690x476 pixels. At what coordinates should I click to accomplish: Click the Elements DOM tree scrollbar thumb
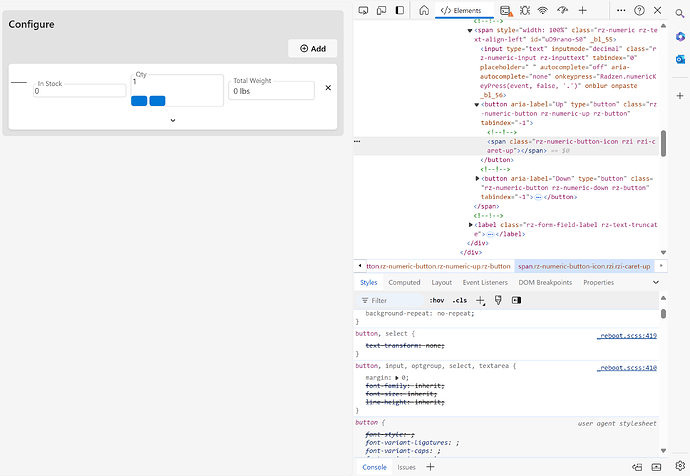(663, 143)
